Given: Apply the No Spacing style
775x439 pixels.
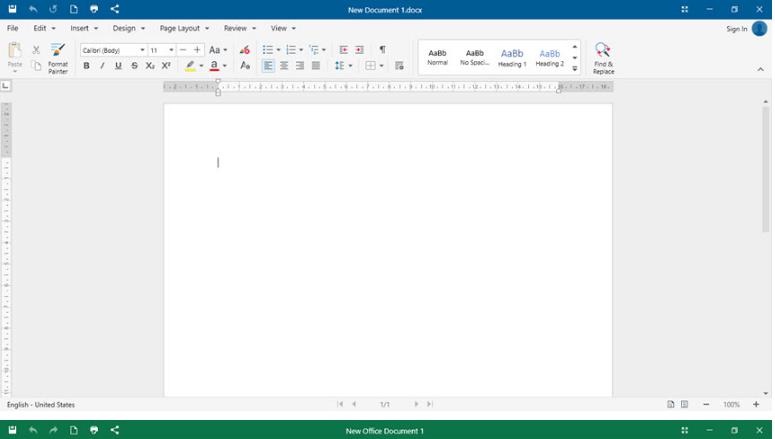Looking at the screenshot, I should 474,57.
